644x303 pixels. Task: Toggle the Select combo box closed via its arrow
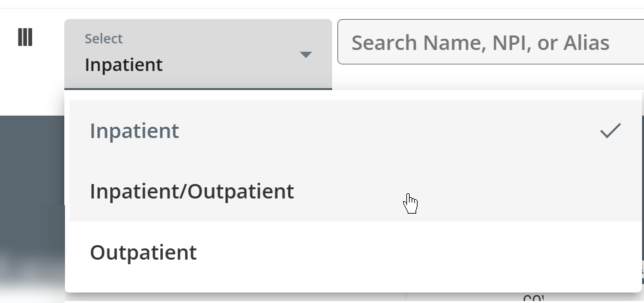pos(305,55)
